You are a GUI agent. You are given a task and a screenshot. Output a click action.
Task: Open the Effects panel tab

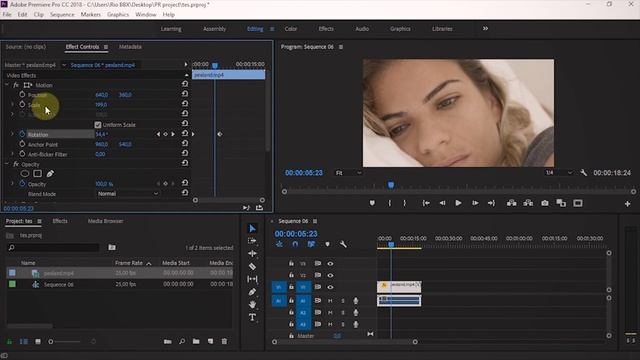point(60,221)
